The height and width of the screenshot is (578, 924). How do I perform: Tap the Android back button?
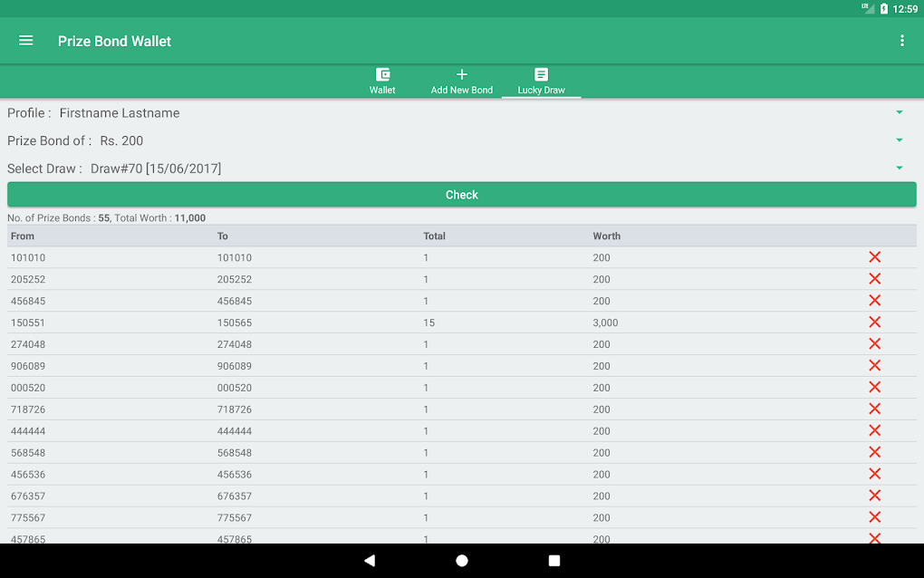click(x=370, y=560)
